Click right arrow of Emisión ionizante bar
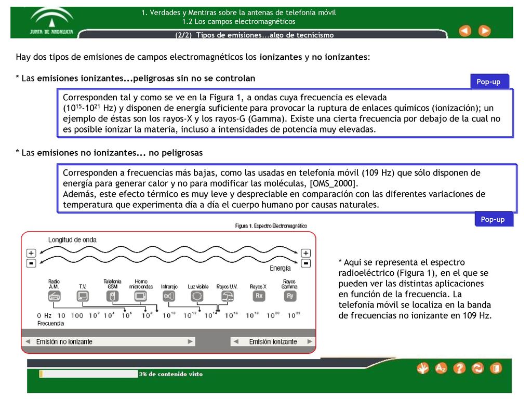 tap(310, 341)
